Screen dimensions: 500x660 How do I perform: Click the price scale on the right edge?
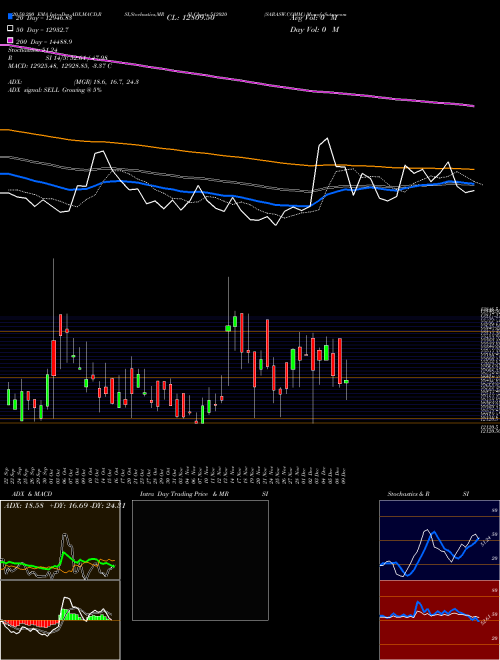490,370
